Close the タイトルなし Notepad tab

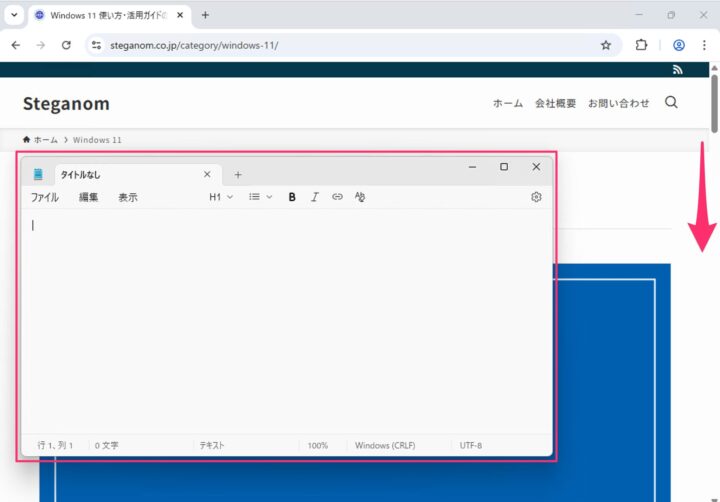click(207, 174)
